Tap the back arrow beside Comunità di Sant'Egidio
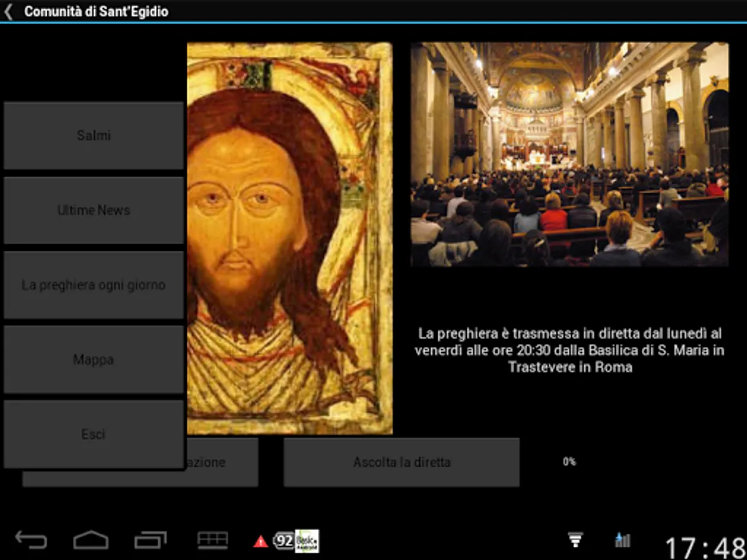The height and width of the screenshot is (560, 747). point(9,11)
